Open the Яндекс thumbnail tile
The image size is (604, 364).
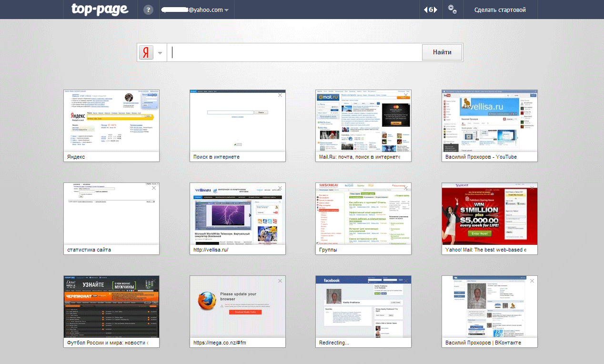click(111, 121)
